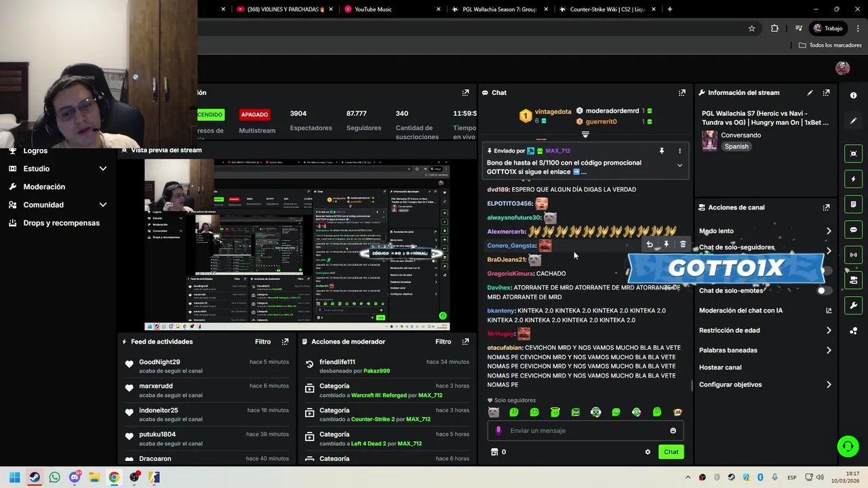The height and width of the screenshot is (488, 868).
Task: Open the channel points shop icon
Action: pos(494,452)
